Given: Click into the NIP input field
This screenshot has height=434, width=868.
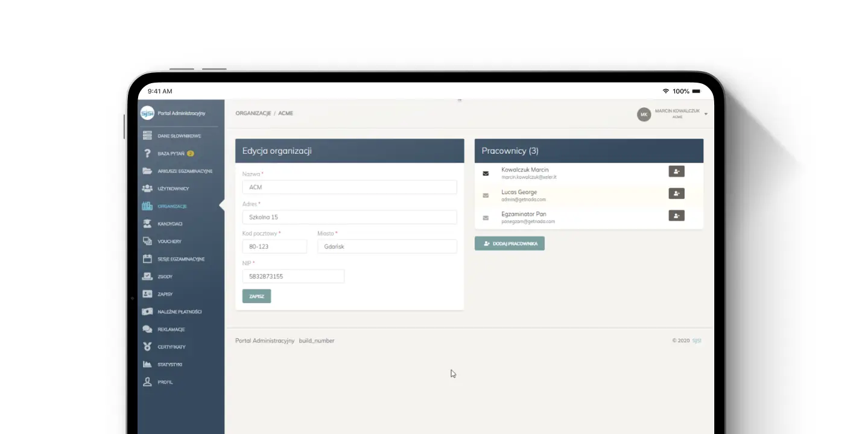Looking at the screenshot, I should tap(293, 276).
